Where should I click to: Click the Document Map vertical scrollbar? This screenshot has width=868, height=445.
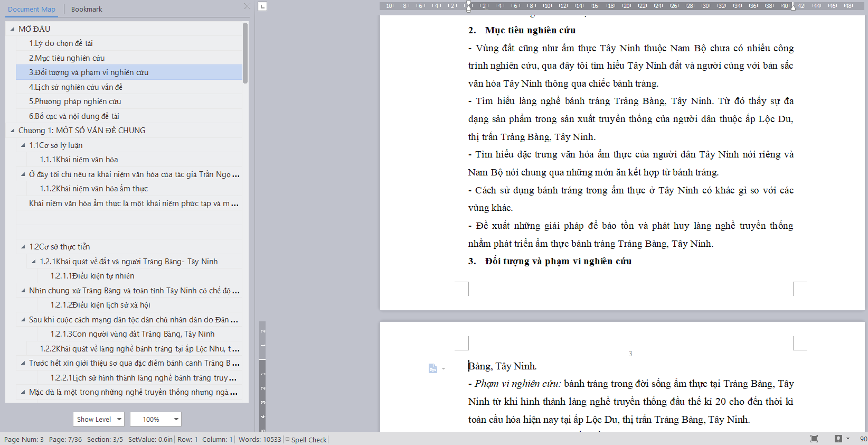coord(245,53)
